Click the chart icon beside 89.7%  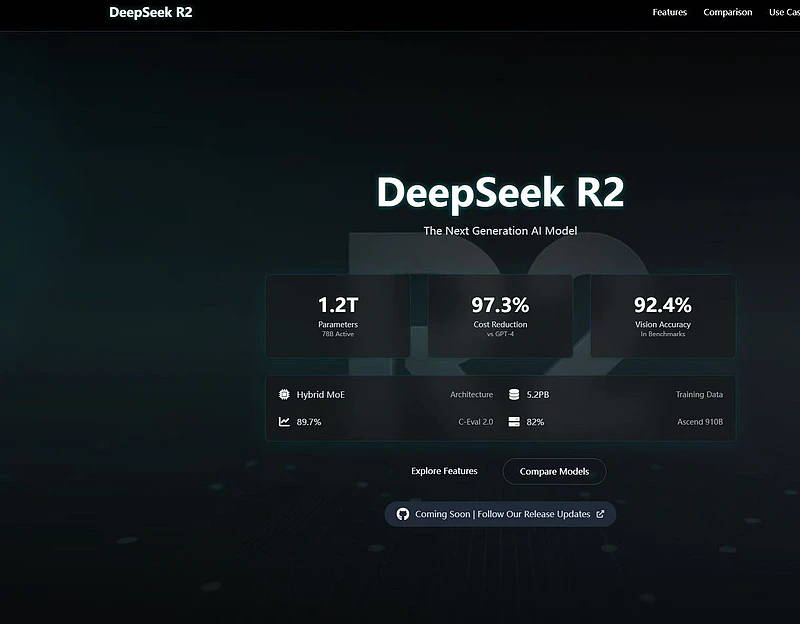point(284,421)
